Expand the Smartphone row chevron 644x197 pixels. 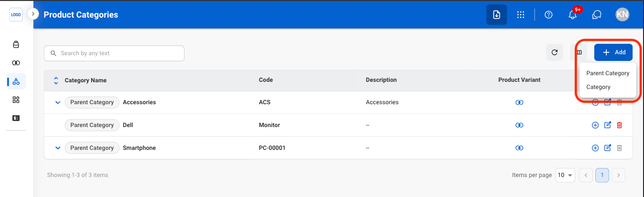58,148
